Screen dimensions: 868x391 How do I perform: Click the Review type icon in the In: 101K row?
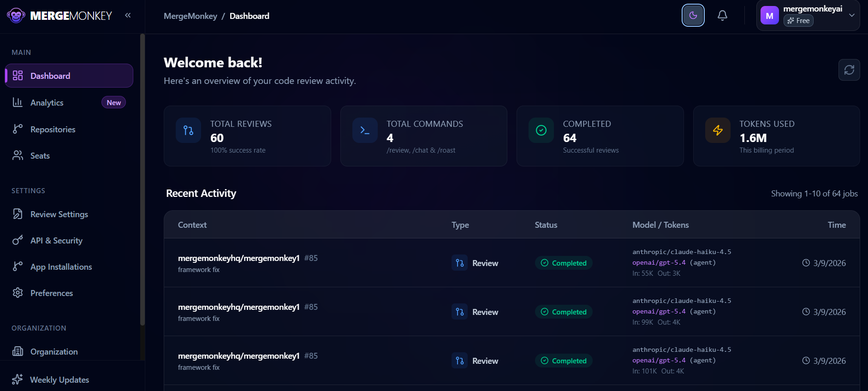pos(459,361)
